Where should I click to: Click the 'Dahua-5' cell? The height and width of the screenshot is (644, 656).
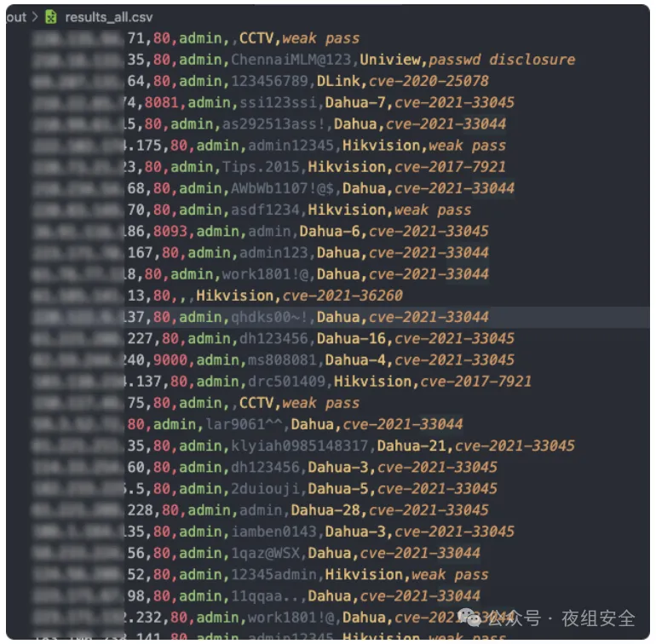(x=338, y=489)
